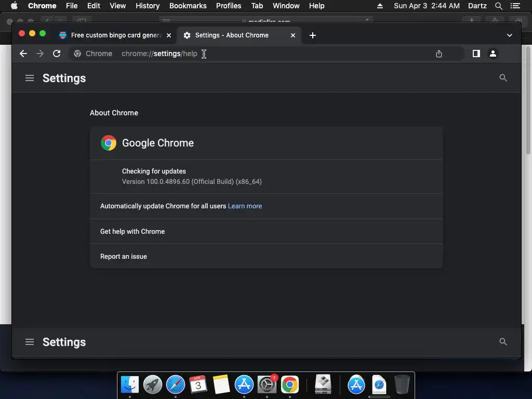Expand the tab search chevron

(509, 35)
